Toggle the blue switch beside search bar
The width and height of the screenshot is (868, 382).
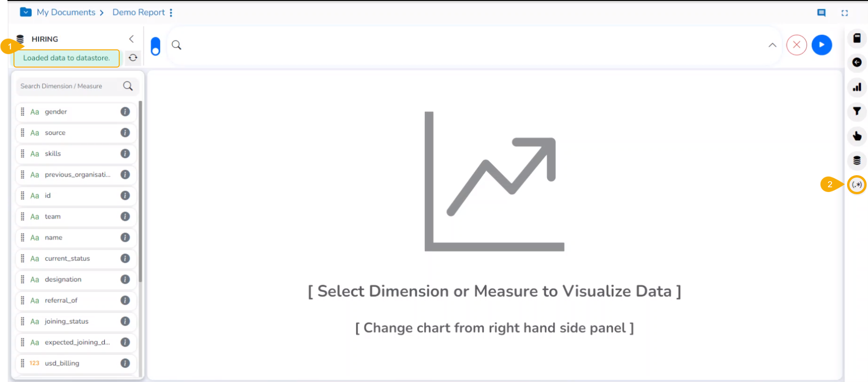coord(156,46)
